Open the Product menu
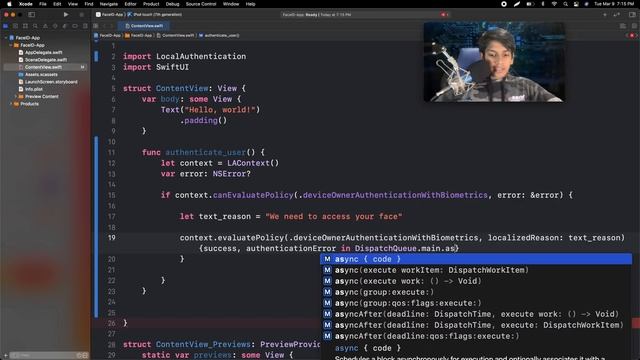The width and height of the screenshot is (640, 360). pyautogui.click(x=151, y=4)
